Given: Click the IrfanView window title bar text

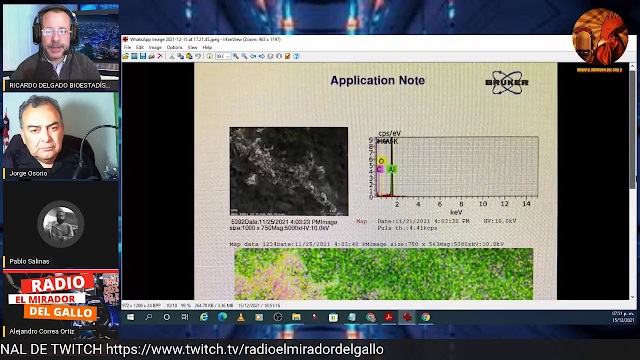Looking at the screenshot, I should click(x=205, y=40).
